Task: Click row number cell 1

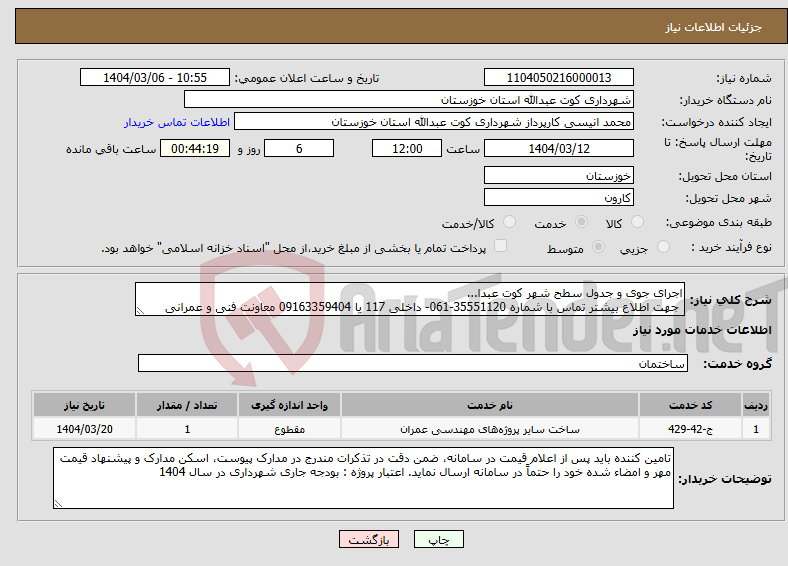Action: click(756, 429)
